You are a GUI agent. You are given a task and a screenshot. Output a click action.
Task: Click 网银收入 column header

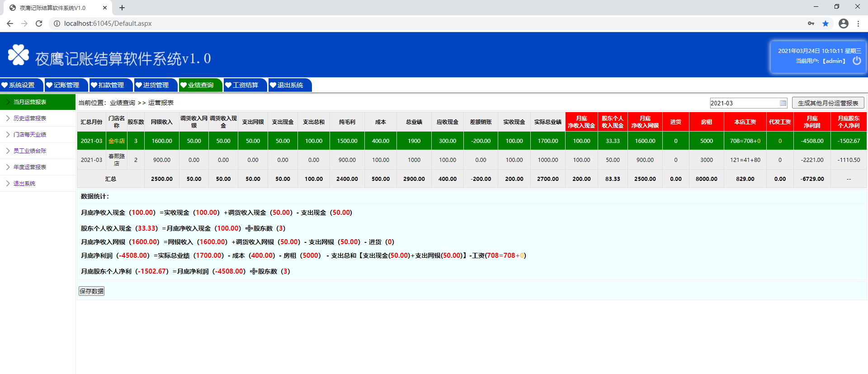click(x=162, y=122)
